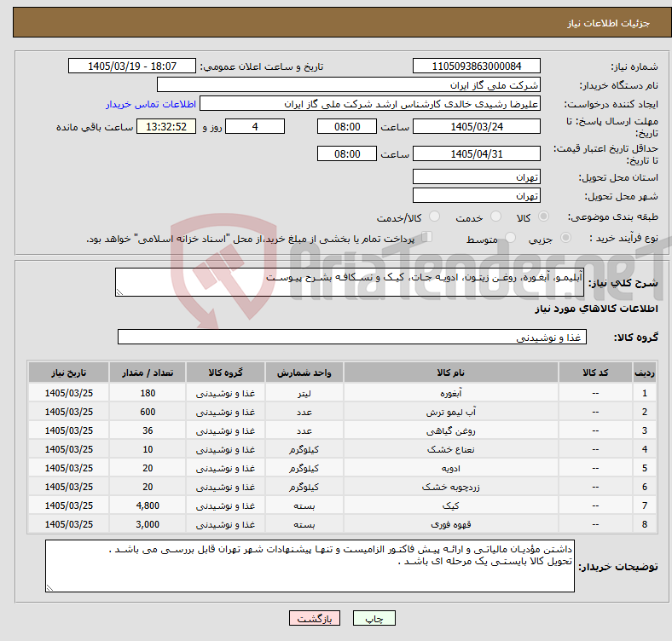Click the resize handle of description textarea
The height and width of the screenshot is (641, 672).
(x=119, y=292)
